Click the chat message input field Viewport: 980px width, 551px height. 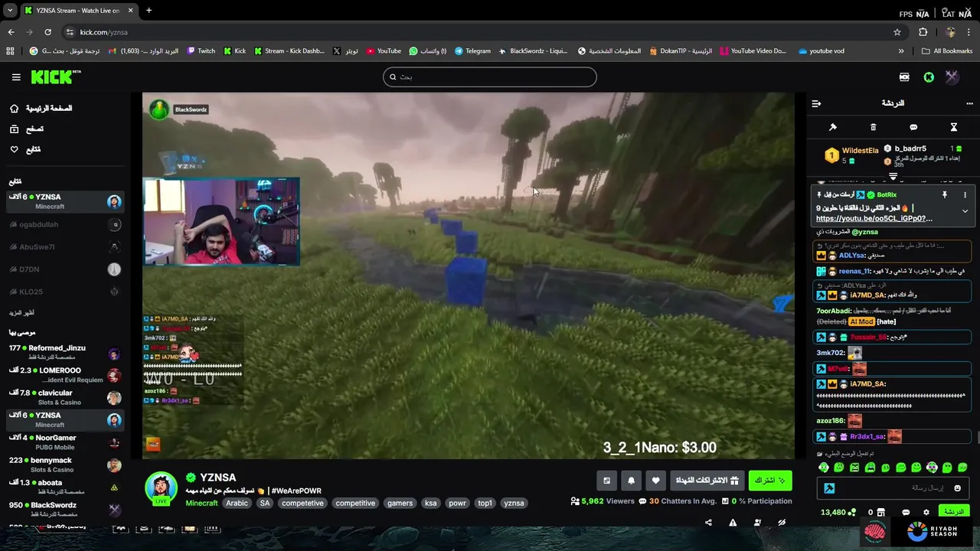pos(893,488)
